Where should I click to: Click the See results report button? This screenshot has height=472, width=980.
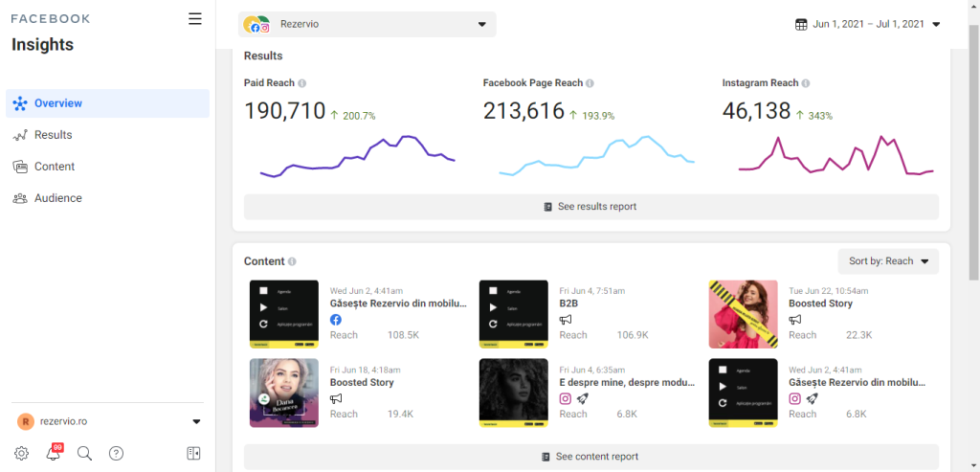[x=590, y=207]
